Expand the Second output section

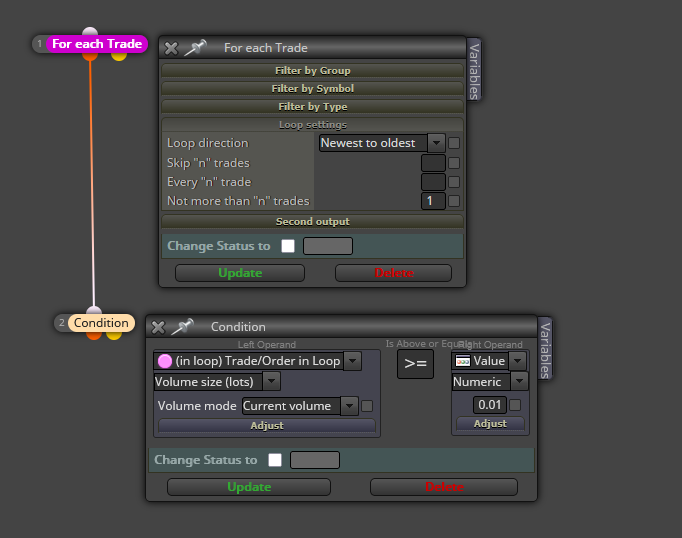click(312, 222)
